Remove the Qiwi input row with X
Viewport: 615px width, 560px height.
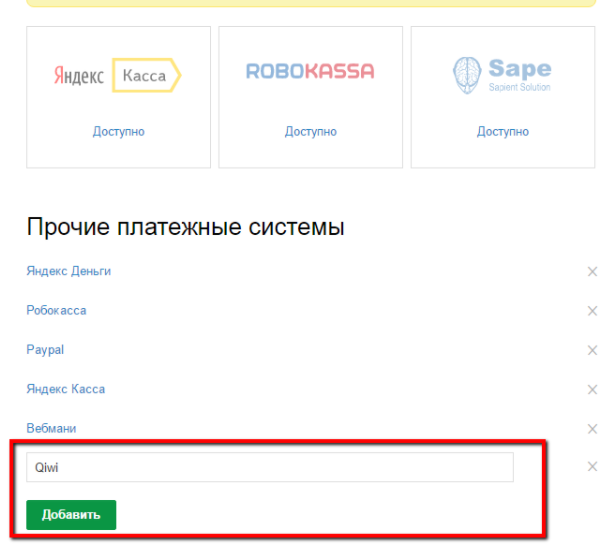tap(592, 467)
